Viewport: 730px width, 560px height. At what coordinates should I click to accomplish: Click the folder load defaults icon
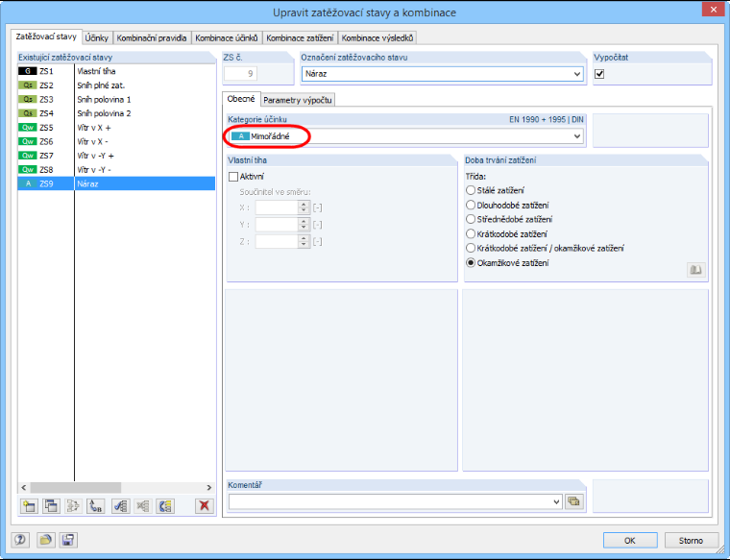[46, 540]
